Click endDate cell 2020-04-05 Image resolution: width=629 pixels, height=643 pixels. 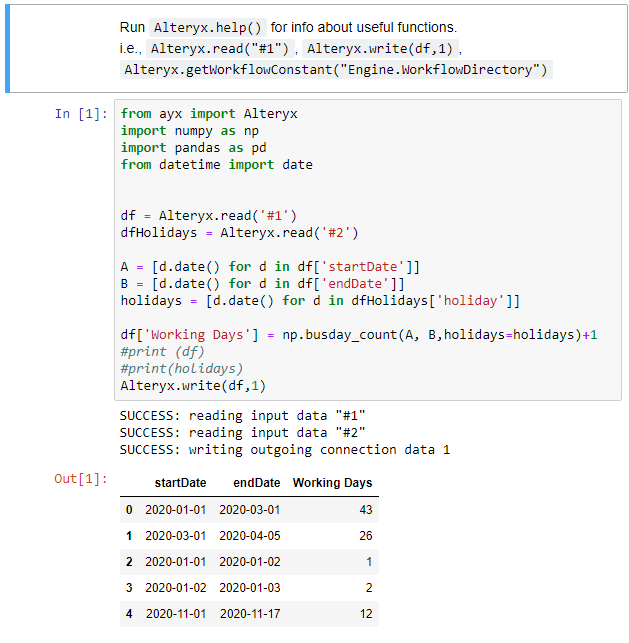[x=250, y=536]
